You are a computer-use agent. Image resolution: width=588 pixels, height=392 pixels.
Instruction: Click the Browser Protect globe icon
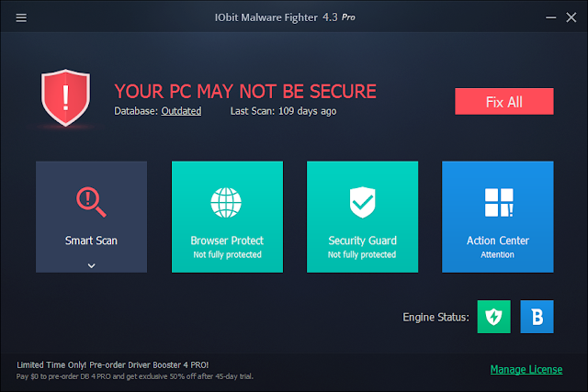227,200
